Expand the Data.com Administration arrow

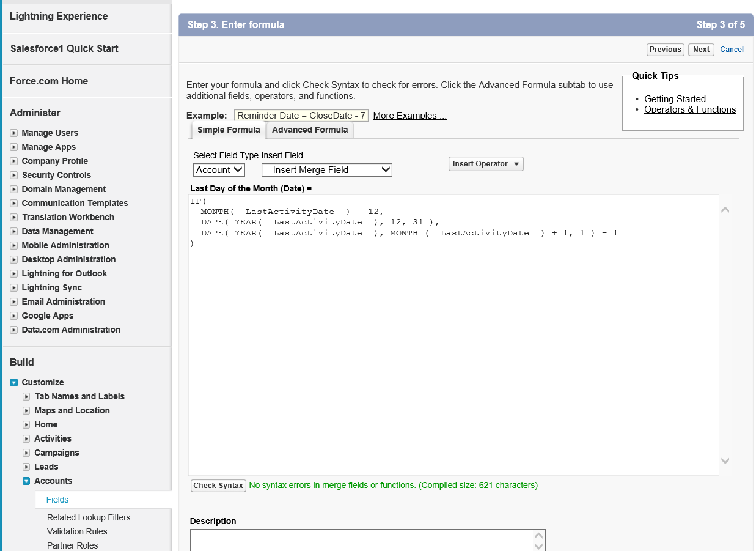(14, 330)
